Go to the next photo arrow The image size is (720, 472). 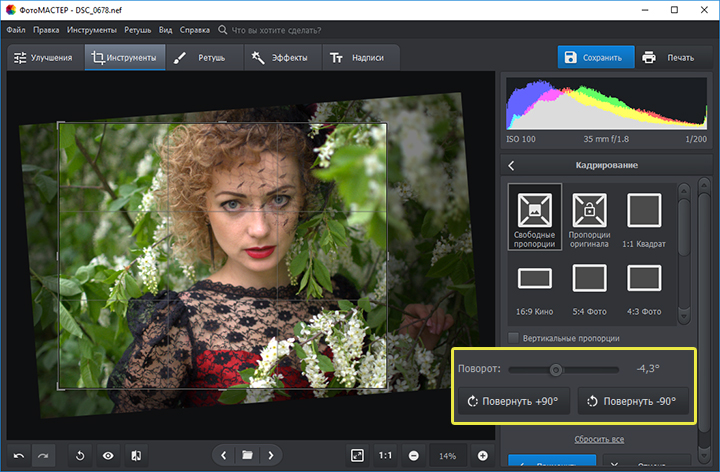pyautogui.click(x=270, y=455)
